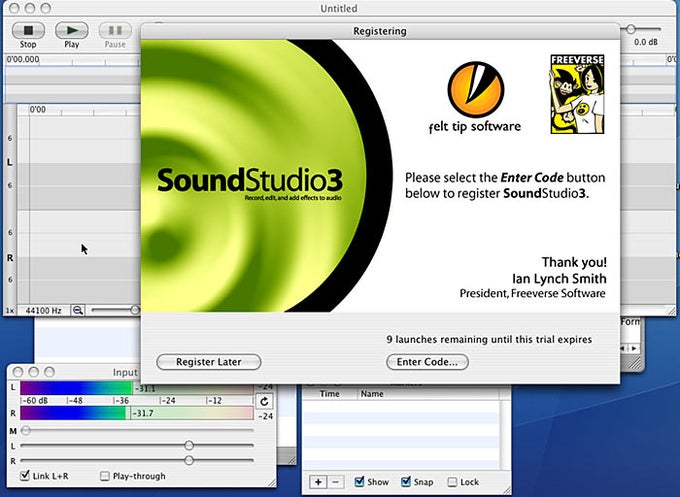Toggle the Link L+R checkbox
This screenshot has width=680, height=497.
(25, 475)
